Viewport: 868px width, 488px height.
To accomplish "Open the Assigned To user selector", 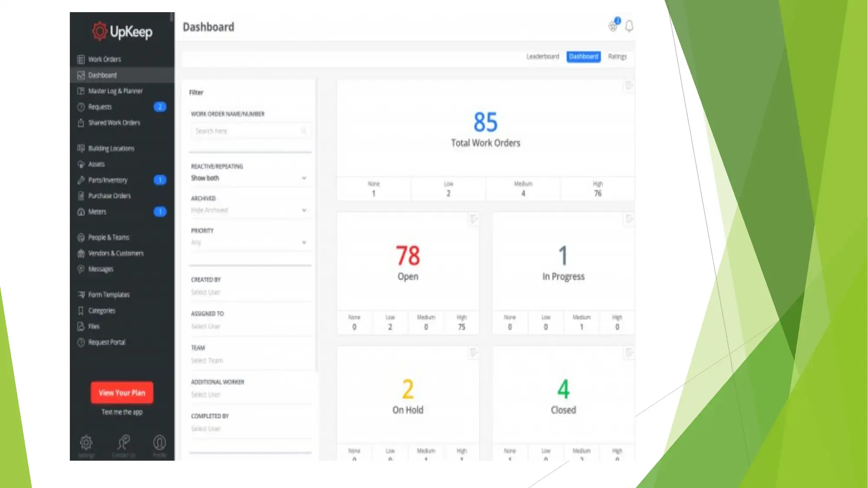I will 250,327.
